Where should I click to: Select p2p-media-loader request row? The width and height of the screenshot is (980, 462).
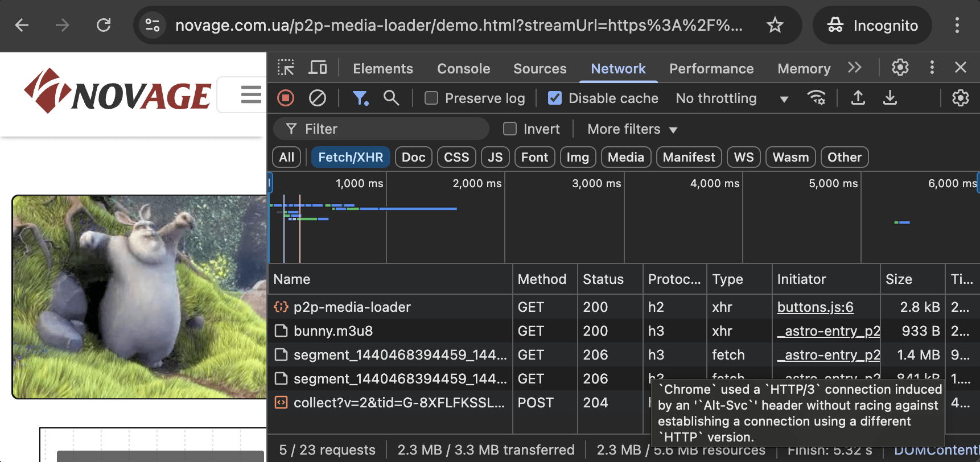(624, 307)
